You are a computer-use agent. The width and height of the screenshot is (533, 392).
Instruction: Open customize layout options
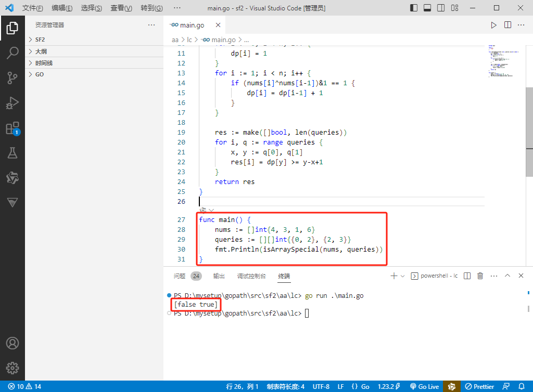coord(454,8)
